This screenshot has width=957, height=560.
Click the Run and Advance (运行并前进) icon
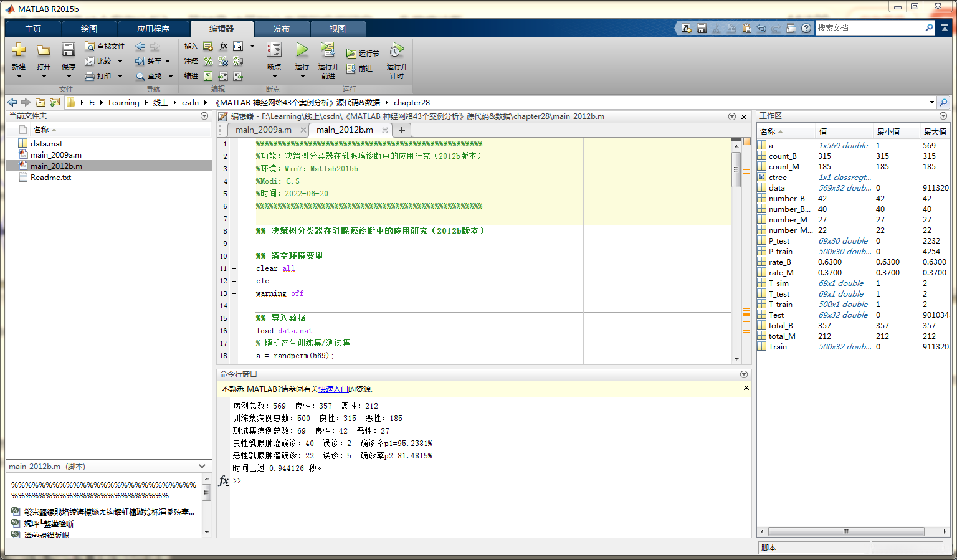(328, 50)
